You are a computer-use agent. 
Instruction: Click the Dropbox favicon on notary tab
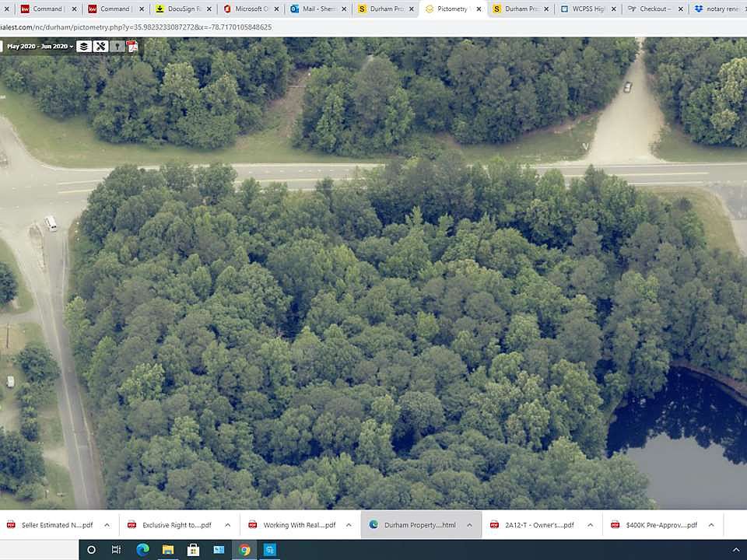[699, 9]
